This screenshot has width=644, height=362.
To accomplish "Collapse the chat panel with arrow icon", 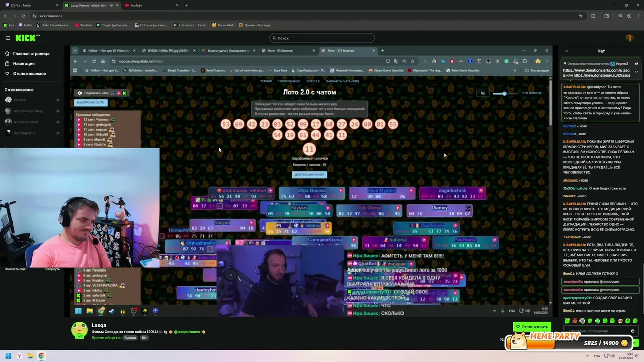I will pyautogui.click(x=566, y=51).
